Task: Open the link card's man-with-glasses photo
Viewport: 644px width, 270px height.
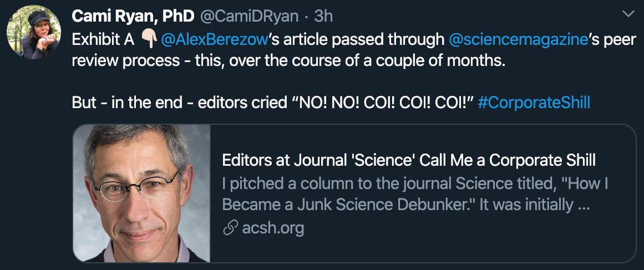Action: pos(141,193)
